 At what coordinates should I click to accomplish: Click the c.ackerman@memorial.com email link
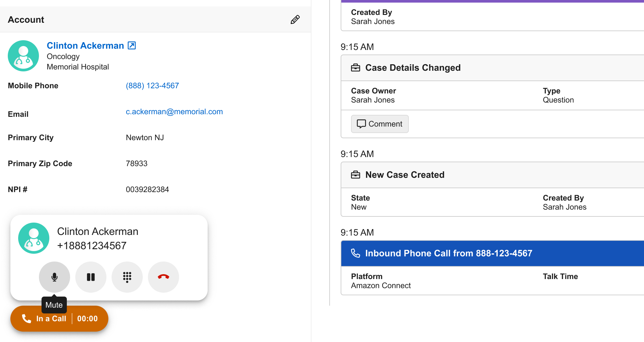pos(174,112)
